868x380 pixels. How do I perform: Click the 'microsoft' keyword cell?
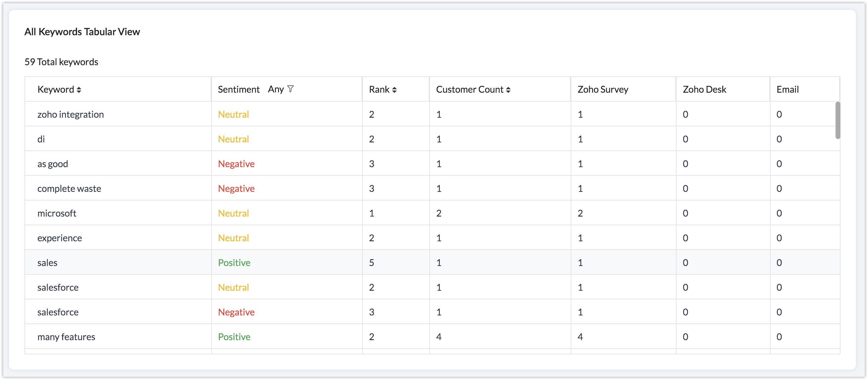57,213
